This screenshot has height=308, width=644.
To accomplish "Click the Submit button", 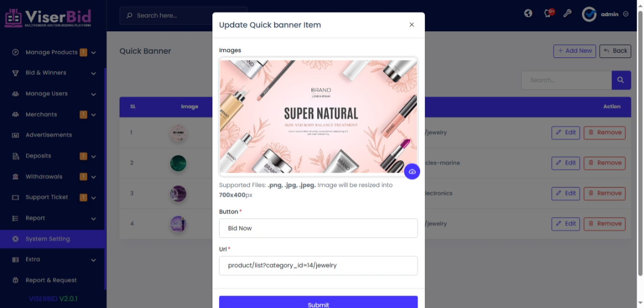I will tap(318, 302).
